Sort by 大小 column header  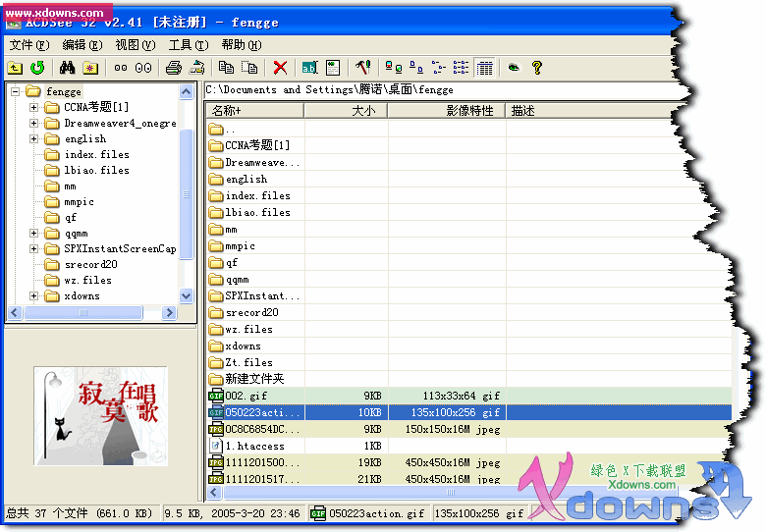[346, 111]
